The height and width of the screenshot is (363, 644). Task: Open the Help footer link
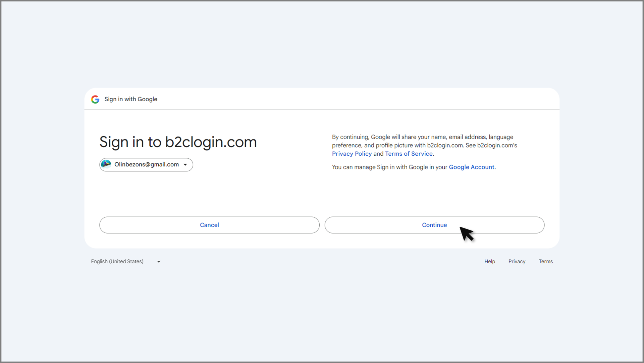tap(489, 261)
